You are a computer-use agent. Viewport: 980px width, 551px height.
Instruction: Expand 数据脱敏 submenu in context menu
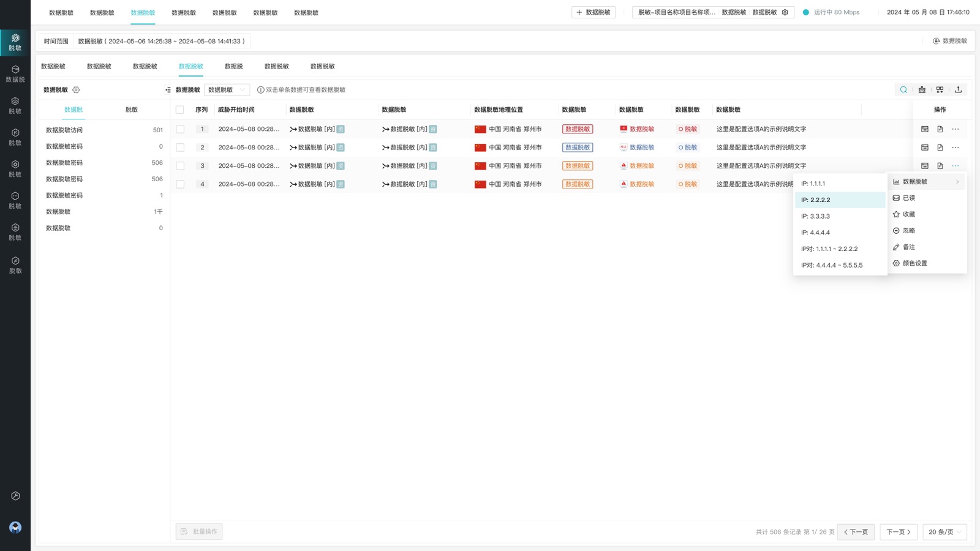[927, 182]
